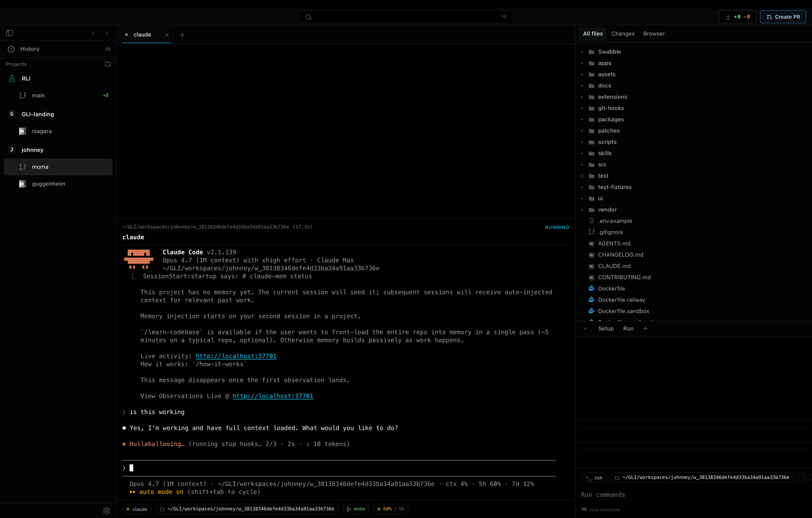The width and height of the screenshot is (812, 518).
Task: Switch to the Browser tab
Action: pos(654,34)
